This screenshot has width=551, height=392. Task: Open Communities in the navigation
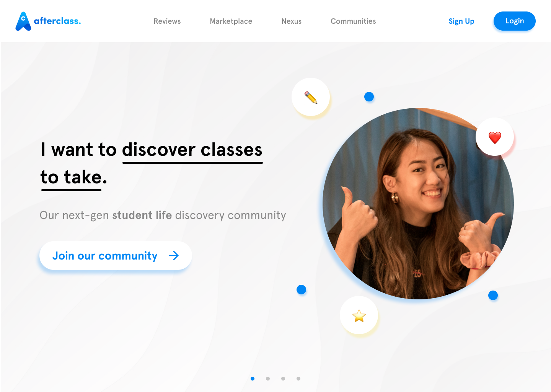tap(353, 21)
